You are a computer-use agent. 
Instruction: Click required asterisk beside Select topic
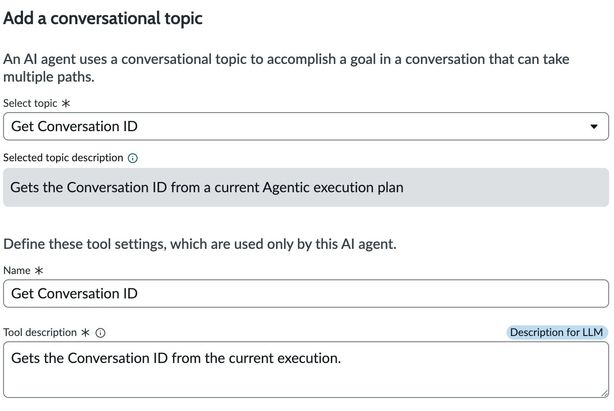(67, 103)
